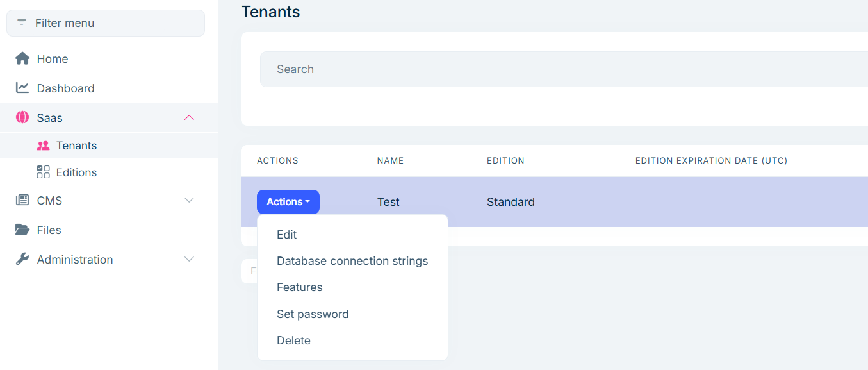The image size is (868, 370).
Task: Click the Dashboard chart icon
Action: pos(22,88)
